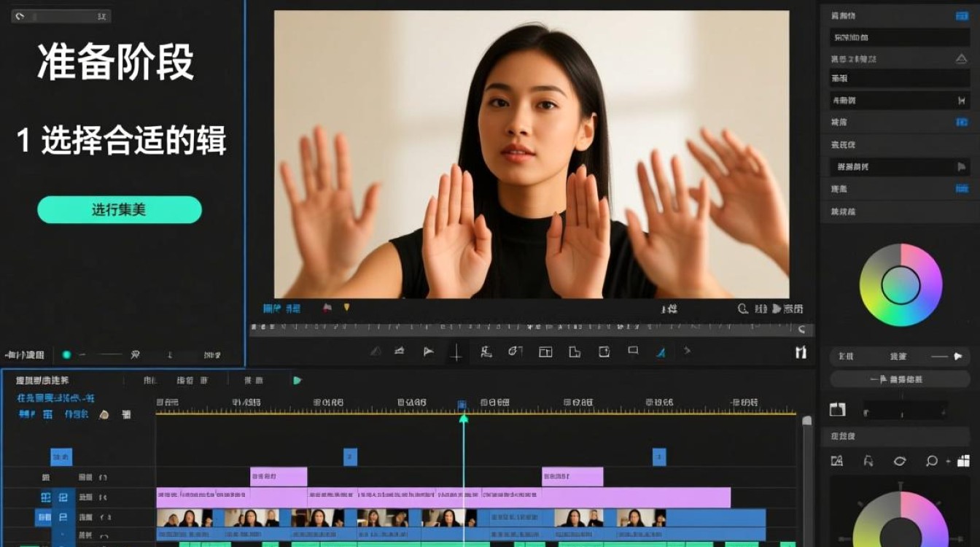
Task: Open the second tab right of the timeline title
Action: click(192, 380)
